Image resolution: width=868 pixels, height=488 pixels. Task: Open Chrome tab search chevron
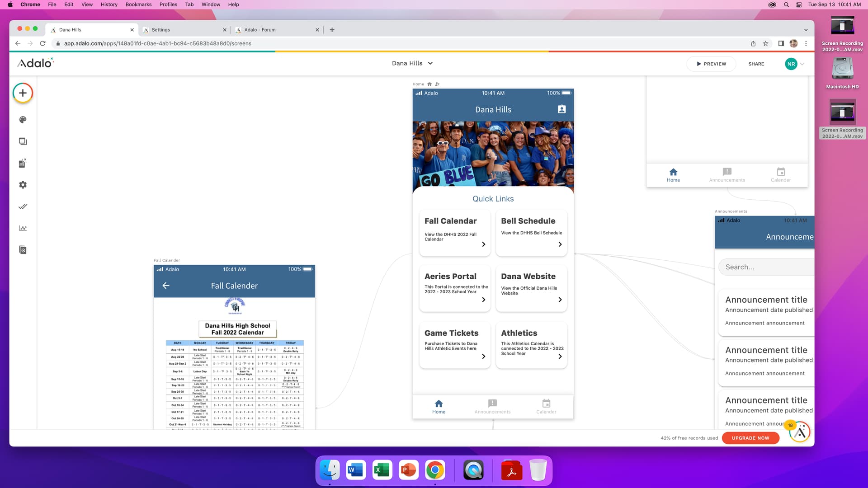click(806, 30)
